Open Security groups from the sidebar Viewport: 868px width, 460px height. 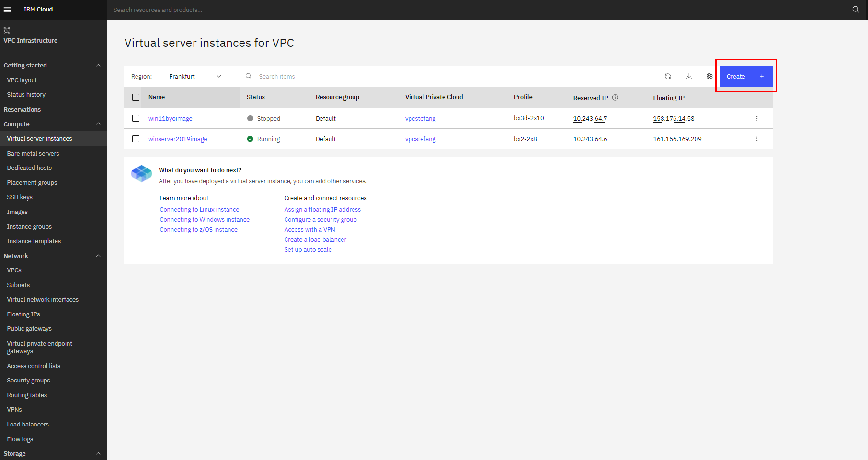click(x=28, y=380)
